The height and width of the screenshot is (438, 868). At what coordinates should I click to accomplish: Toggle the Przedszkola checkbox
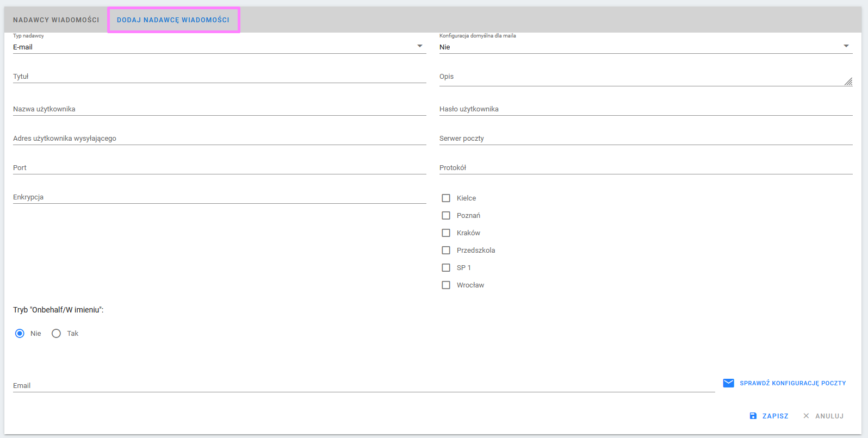[x=446, y=251]
